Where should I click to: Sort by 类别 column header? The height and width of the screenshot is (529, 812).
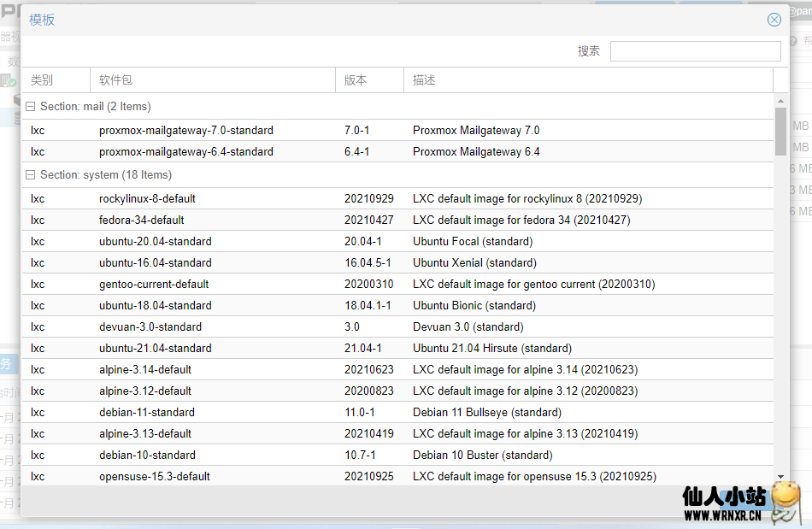coord(56,80)
